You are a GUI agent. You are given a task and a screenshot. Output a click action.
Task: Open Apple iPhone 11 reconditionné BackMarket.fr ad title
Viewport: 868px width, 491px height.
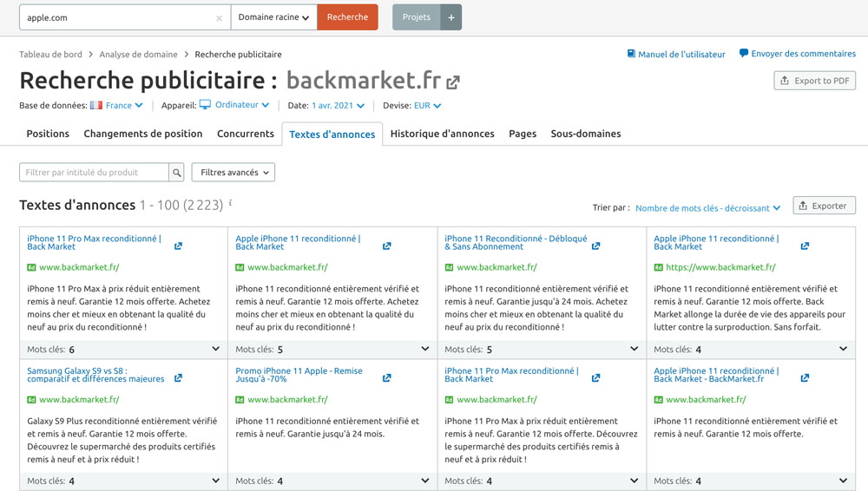[716, 375]
